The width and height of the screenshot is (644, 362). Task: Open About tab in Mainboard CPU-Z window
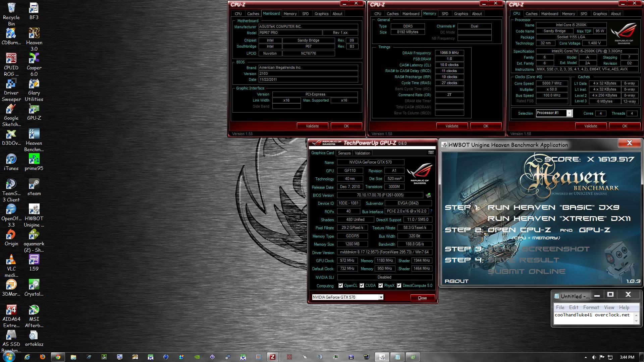pos(337,14)
